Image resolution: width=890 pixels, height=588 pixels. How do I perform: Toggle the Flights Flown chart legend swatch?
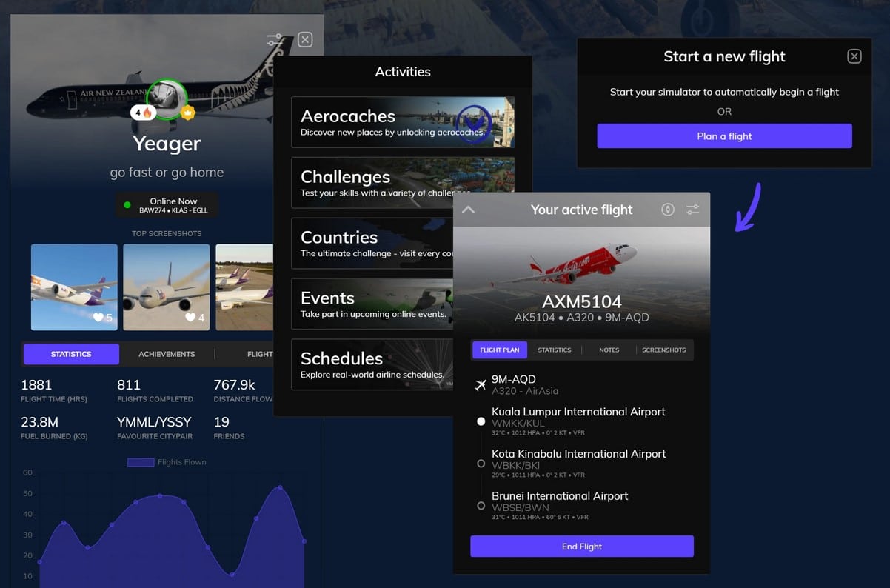coord(140,462)
